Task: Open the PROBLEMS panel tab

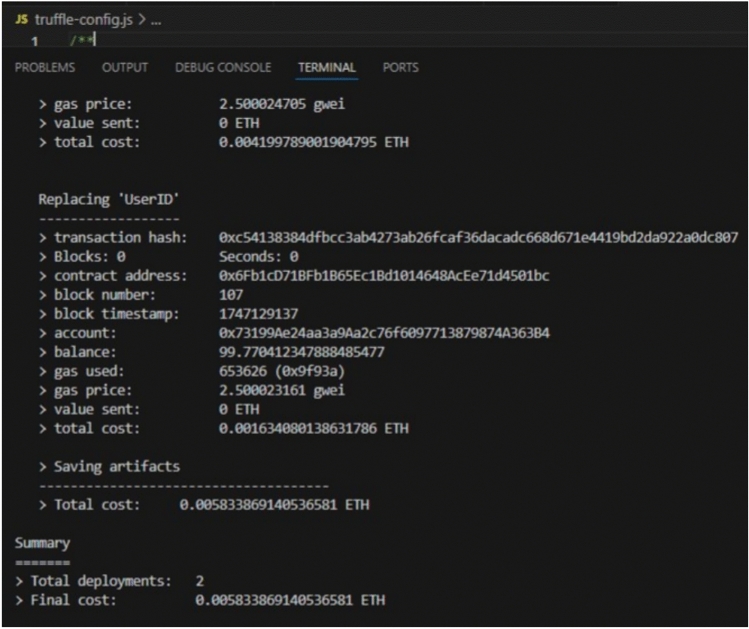Action: [45, 67]
